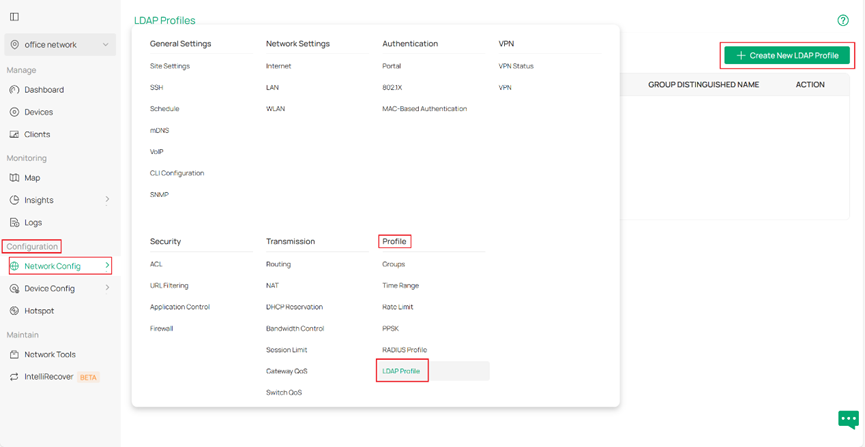
Task: Open Gateway QoS
Action: coord(287,371)
